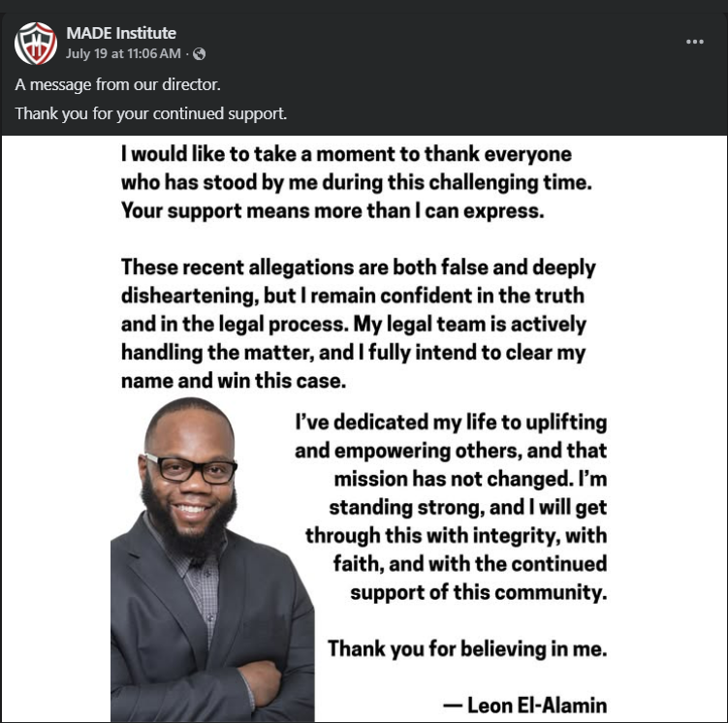Open the portrait photo of the director
Image resolution: width=728 pixels, height=723 pixels.
212,559
